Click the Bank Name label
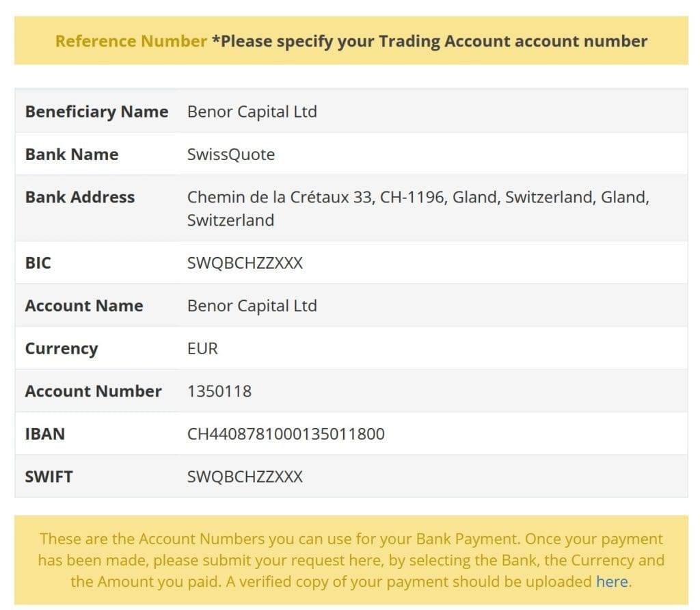 point(71,155)
